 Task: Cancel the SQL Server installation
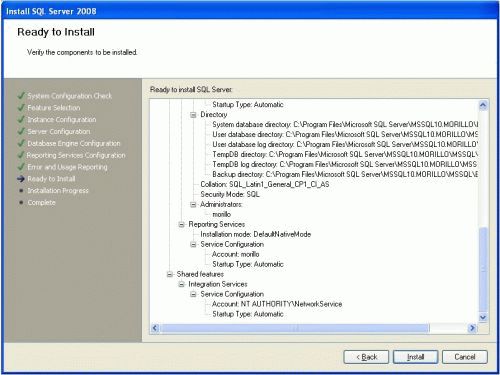tap(465, 357)
